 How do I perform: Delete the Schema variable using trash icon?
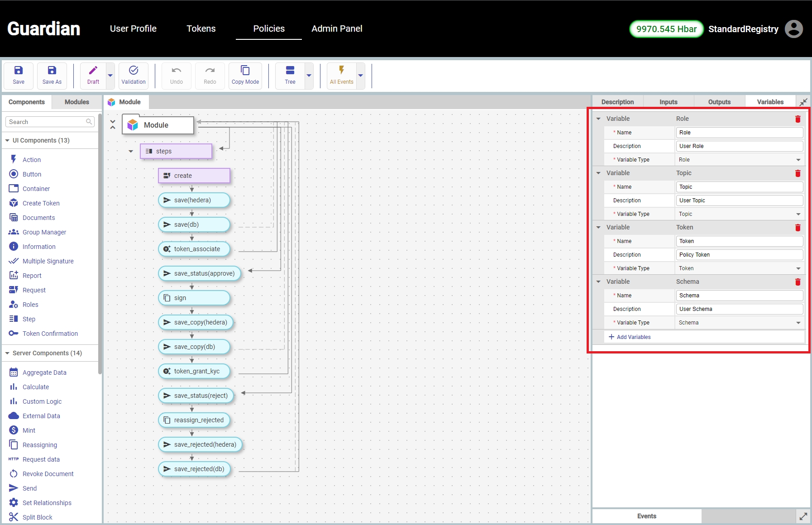[798, 282]
